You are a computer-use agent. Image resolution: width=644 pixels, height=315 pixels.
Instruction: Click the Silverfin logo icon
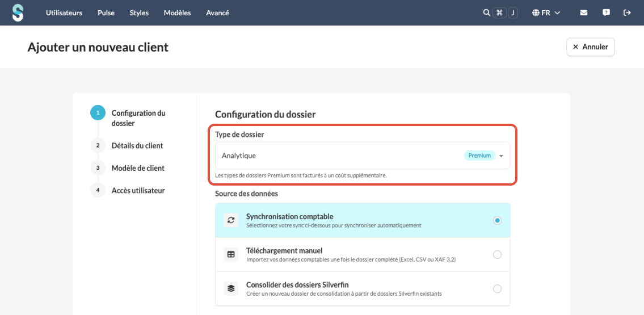[18, 12]
